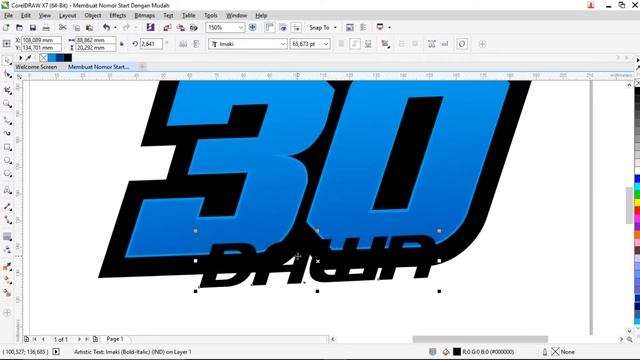
Task: Click the Copy icon in the toolbar
Action: coord(76,27)
